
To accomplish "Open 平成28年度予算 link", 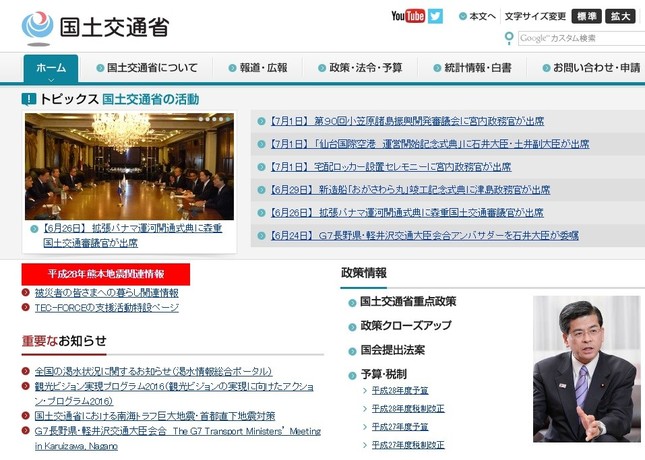I will point(400,390).
